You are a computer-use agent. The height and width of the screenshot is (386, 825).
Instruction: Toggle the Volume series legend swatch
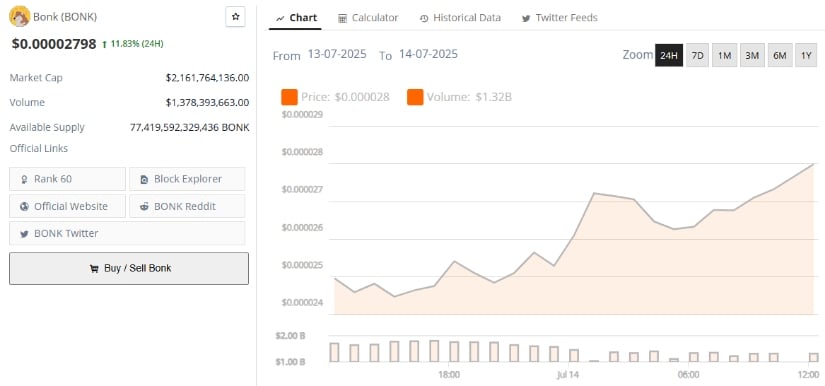(x=415, y=97)
